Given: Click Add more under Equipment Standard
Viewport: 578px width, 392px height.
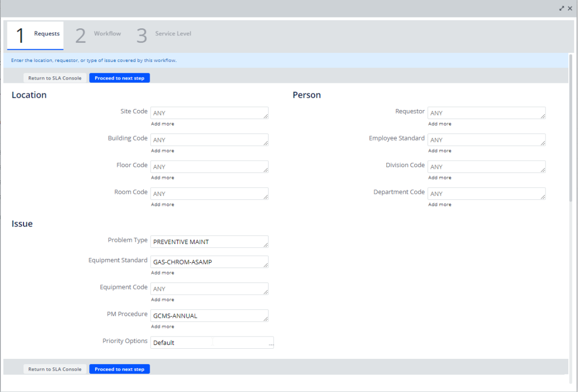Looking at the screenshot, I should [162, 273].
